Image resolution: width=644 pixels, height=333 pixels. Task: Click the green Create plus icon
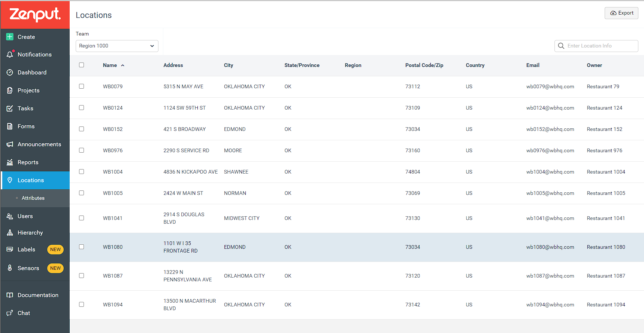click(10, 37)
